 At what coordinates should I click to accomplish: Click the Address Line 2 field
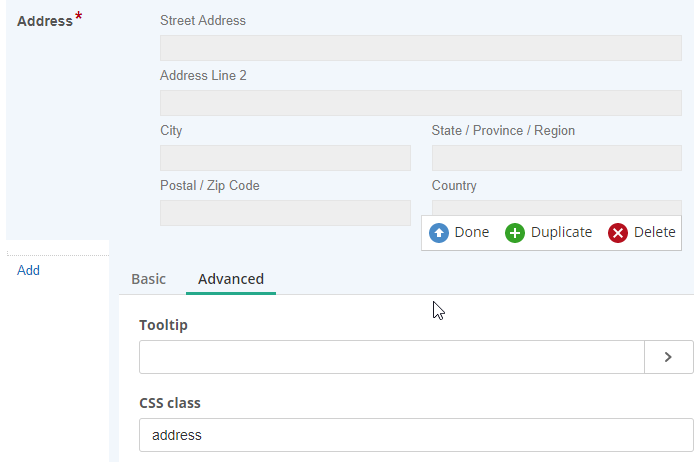420,103
